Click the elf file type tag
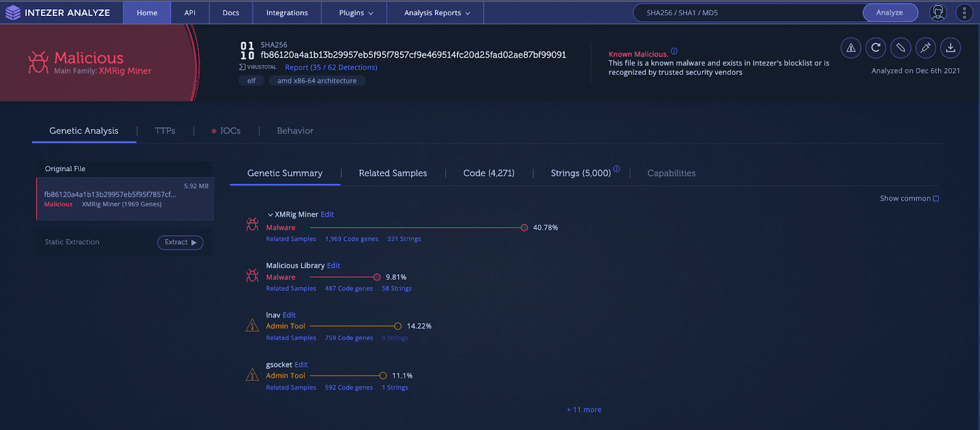 click(251, 81)
